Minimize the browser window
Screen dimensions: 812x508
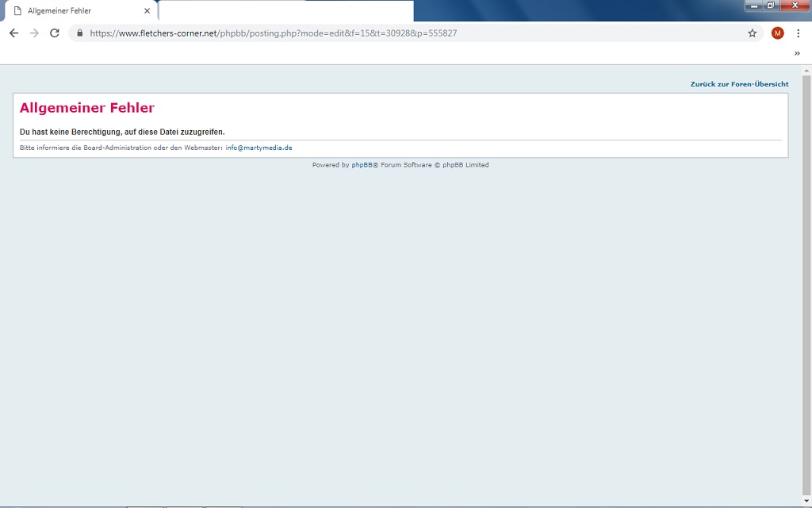754,6
